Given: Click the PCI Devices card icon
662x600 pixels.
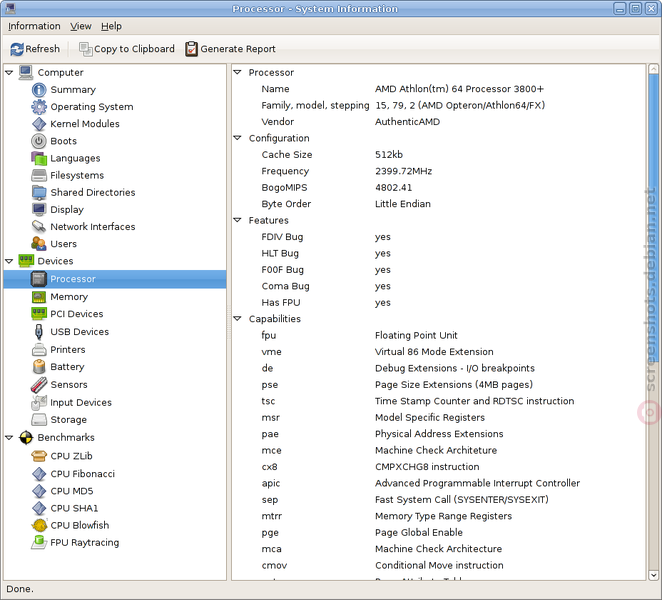Looking at the screenshot, I should click(39, 314).
